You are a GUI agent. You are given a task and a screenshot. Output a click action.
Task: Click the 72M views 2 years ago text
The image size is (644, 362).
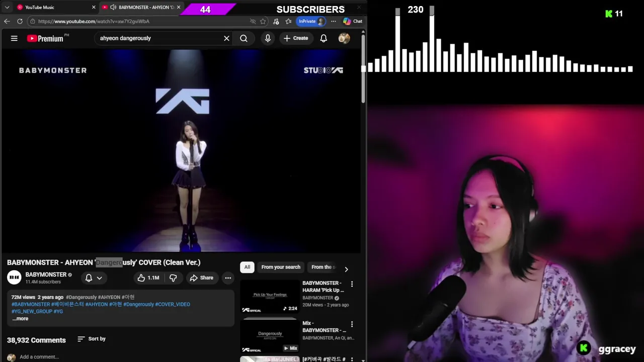point(37,297)
